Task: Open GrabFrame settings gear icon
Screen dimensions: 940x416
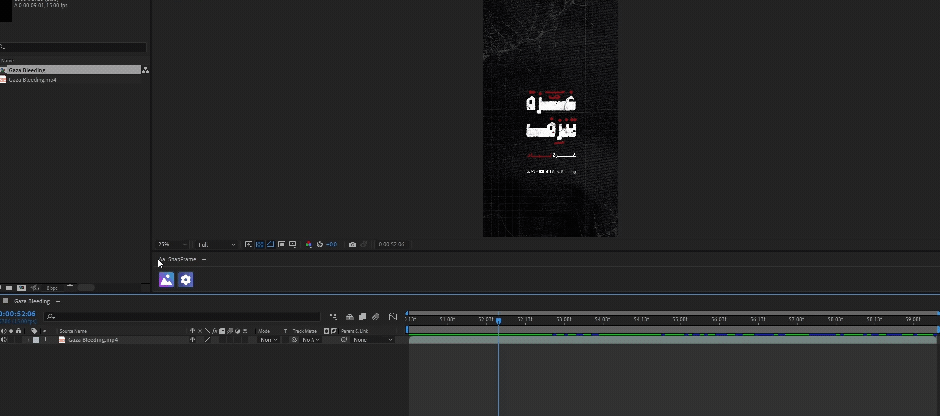Action: 185,280
